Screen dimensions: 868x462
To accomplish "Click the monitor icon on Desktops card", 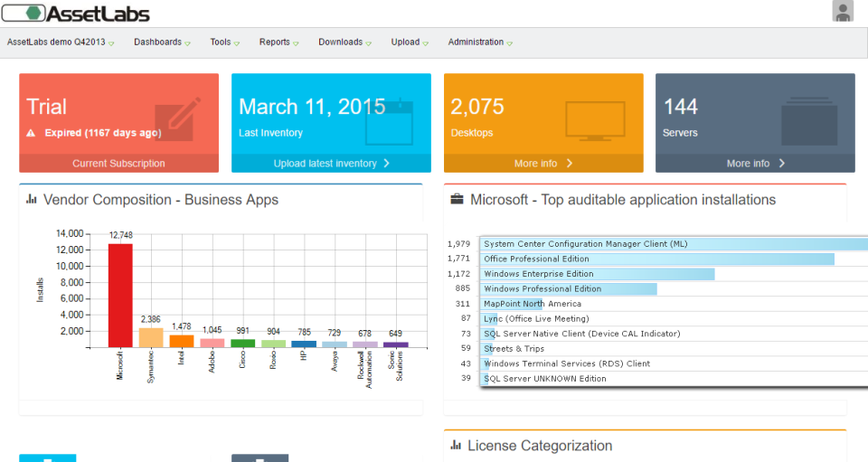I will (x=594, y=120).
